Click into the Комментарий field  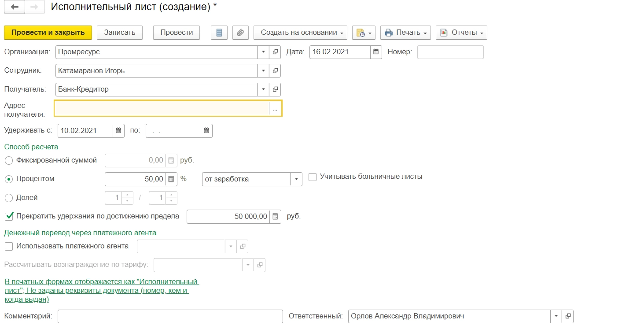click(170, 316)
